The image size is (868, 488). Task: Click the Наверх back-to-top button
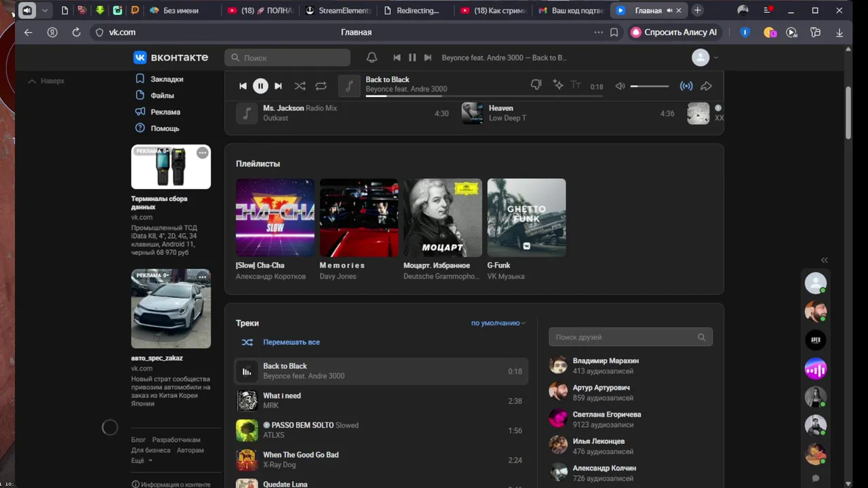[x=46, y=81]
